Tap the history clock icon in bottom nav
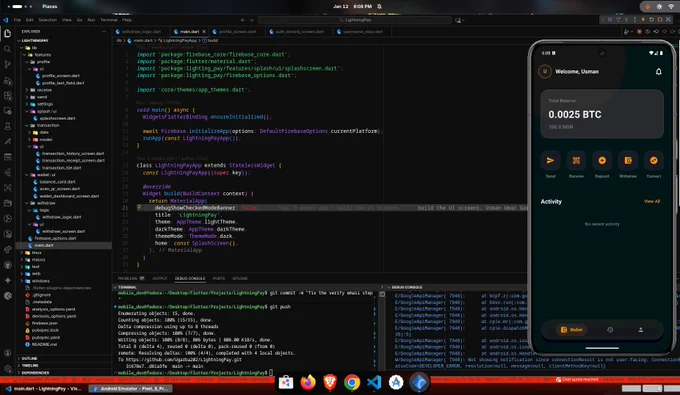The height and width of the screenshot is (395, 680). click(610, 330)
